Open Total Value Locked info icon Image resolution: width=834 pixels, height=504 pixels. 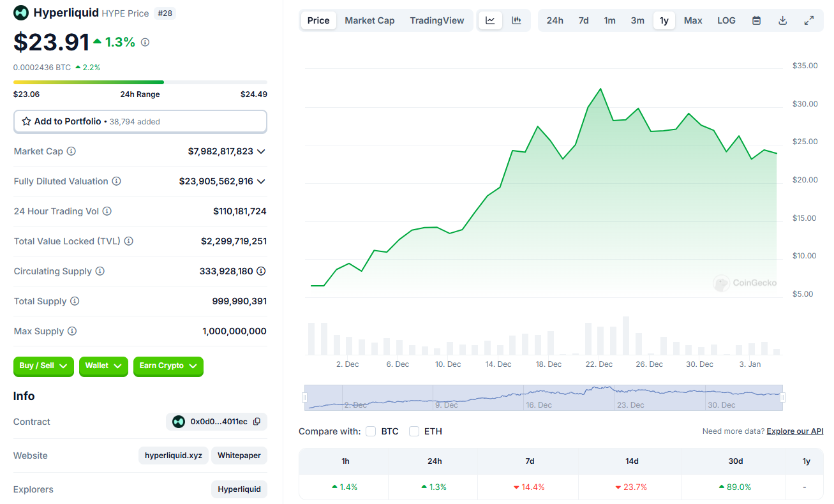coord(128,241)
